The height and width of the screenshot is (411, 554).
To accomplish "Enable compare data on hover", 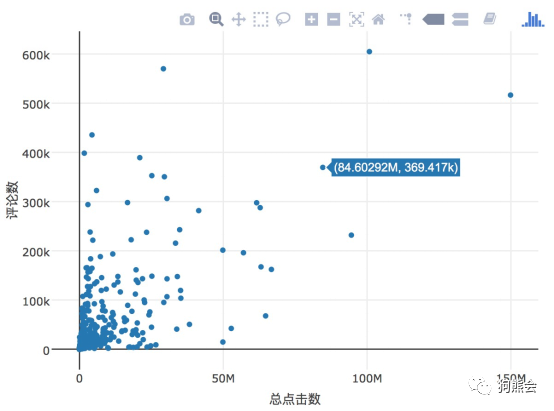I will tap(460, 19).
